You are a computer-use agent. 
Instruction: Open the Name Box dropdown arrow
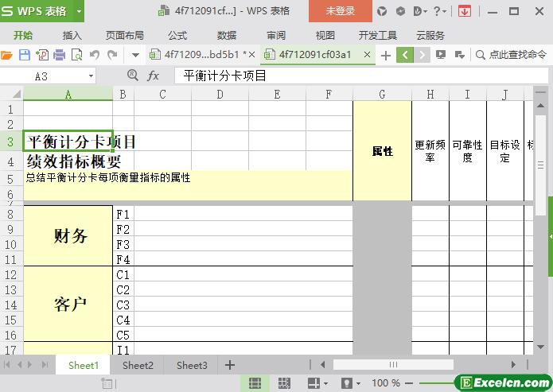tap(91, 76)
